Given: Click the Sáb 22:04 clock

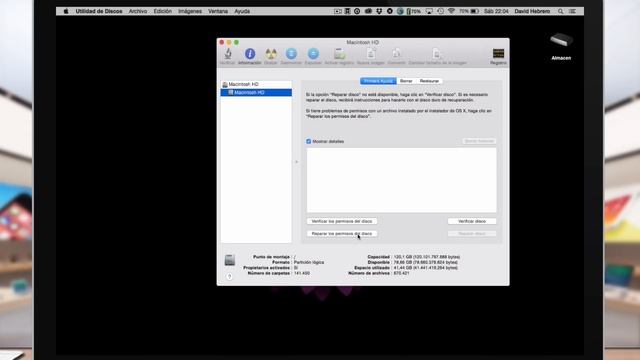Looking at the screenshot, I should click(496, 11).
